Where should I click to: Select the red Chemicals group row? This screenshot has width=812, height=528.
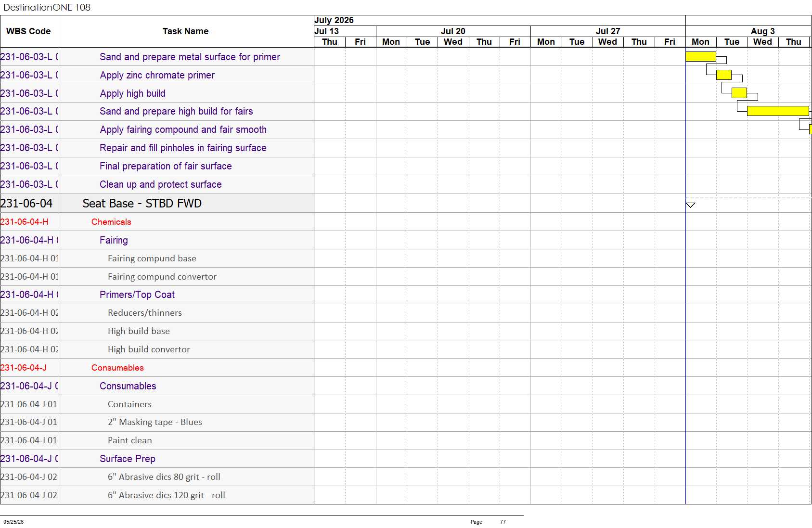(x=157, y=222)
